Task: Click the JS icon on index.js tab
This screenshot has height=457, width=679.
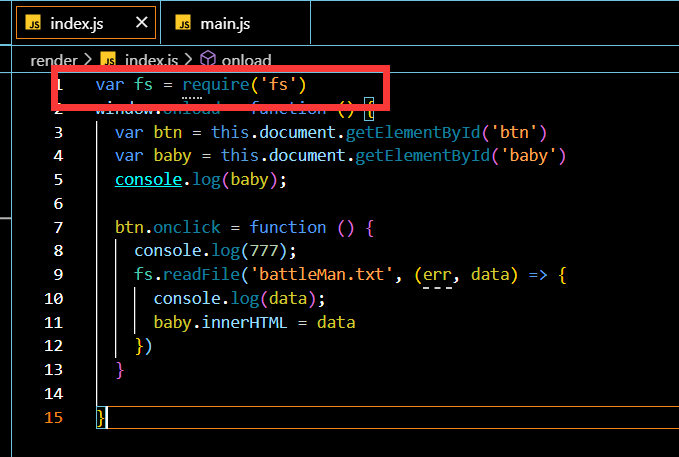Action: pyautogui.click(x=33, y=23)
